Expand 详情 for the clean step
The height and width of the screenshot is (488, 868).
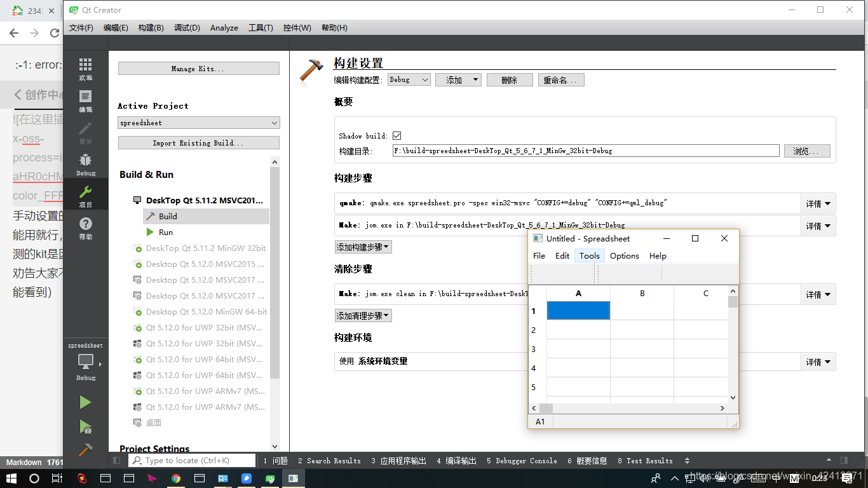(x=818, y=294)
